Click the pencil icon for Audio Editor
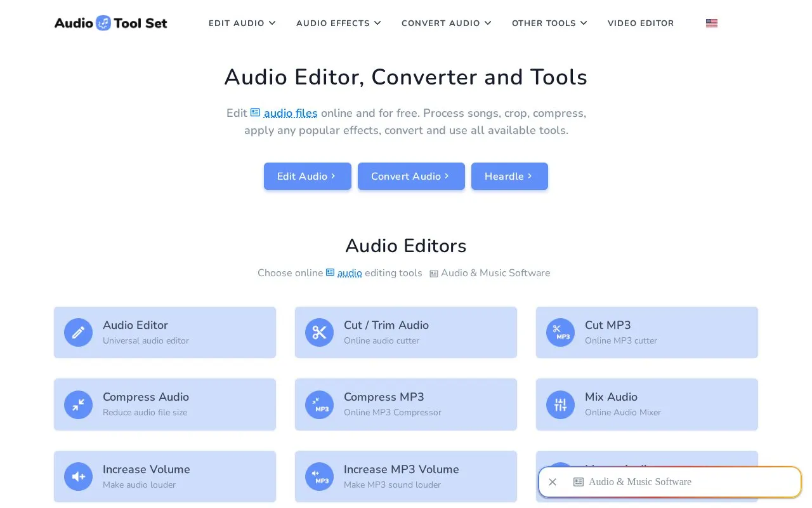Image resolution: width=812 pixels, height=508 pixels. 78,332
